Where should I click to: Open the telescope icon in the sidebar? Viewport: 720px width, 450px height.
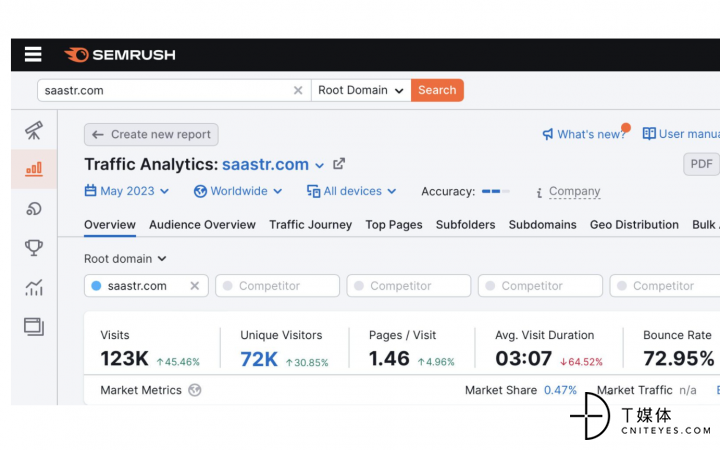[34, 130]
